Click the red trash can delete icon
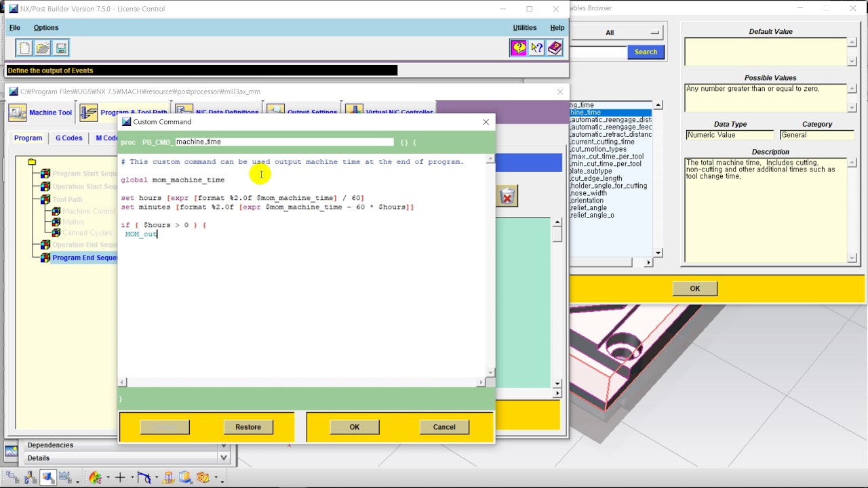This screenshot has height=488, width=868. point(507,197)
